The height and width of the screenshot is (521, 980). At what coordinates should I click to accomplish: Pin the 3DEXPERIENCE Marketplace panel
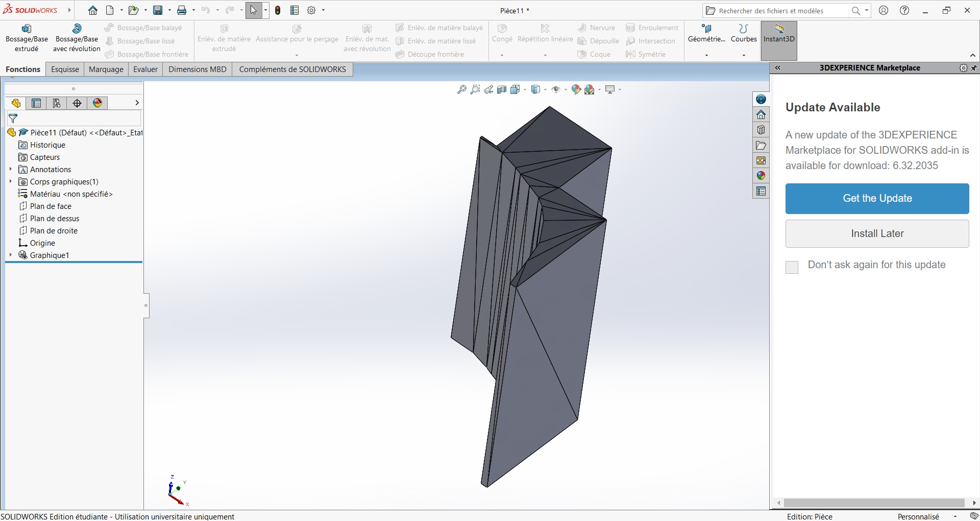974,68
